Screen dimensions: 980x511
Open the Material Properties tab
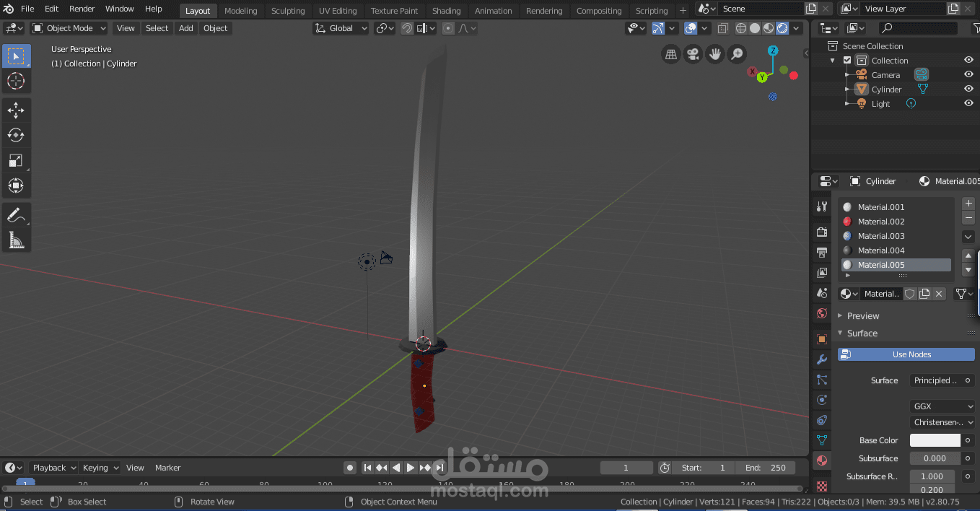pyautogui.click(x=821, y=460)
